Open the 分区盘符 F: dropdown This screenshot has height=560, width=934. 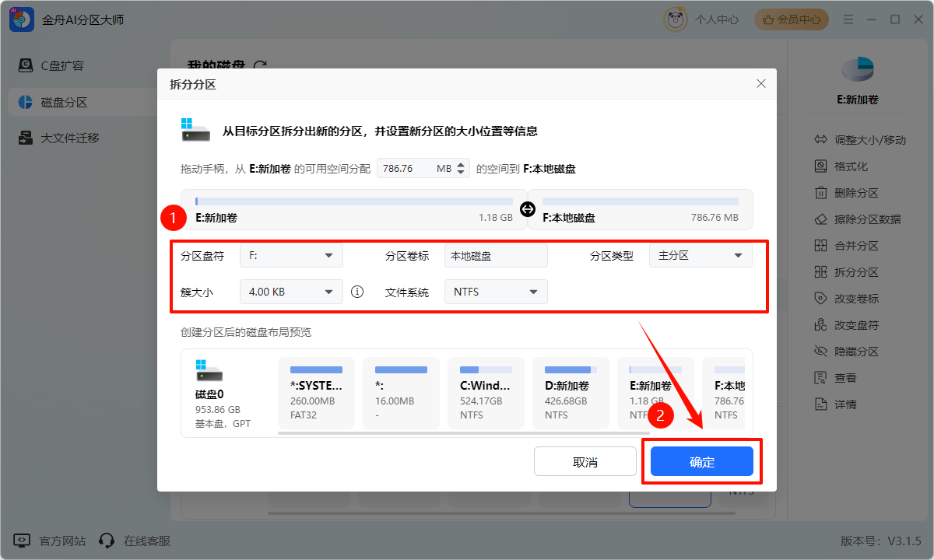coord(290,255)
